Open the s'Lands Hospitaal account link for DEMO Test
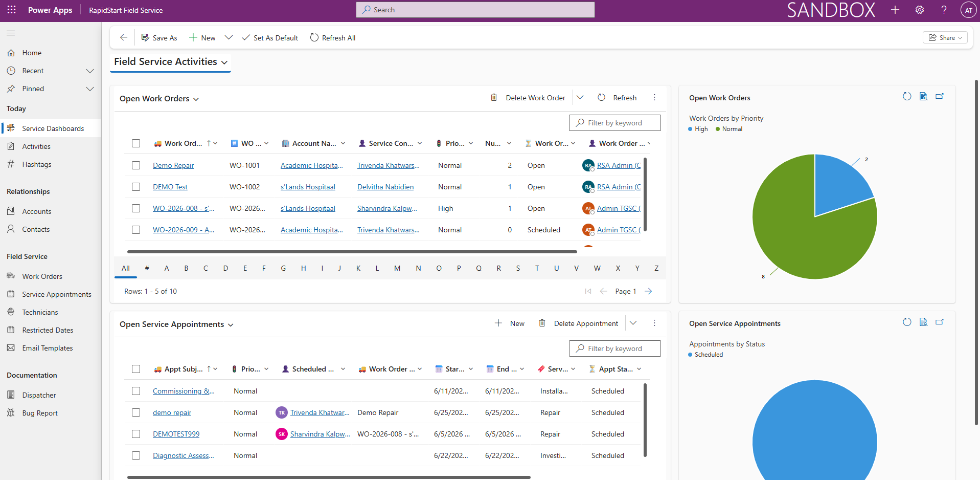 click(x=308, y=187)
